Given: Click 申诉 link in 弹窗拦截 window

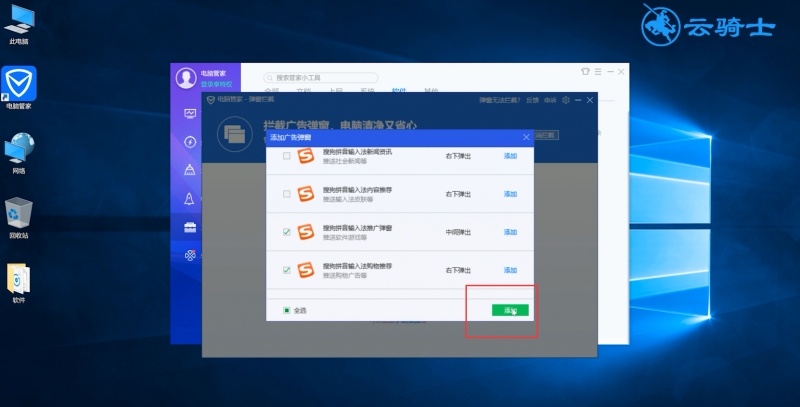Looking at the screenshot, I should [x=550, y=100].
